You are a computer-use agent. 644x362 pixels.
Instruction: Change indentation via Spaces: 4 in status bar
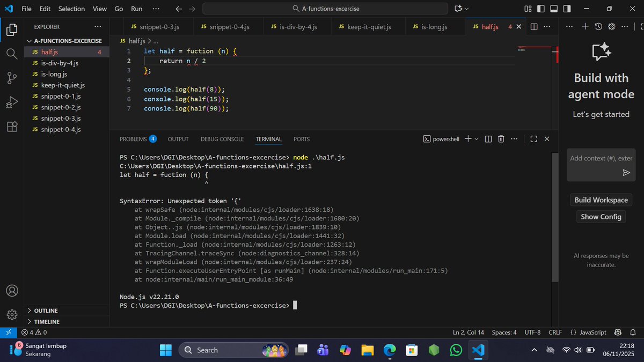point(504,332)
